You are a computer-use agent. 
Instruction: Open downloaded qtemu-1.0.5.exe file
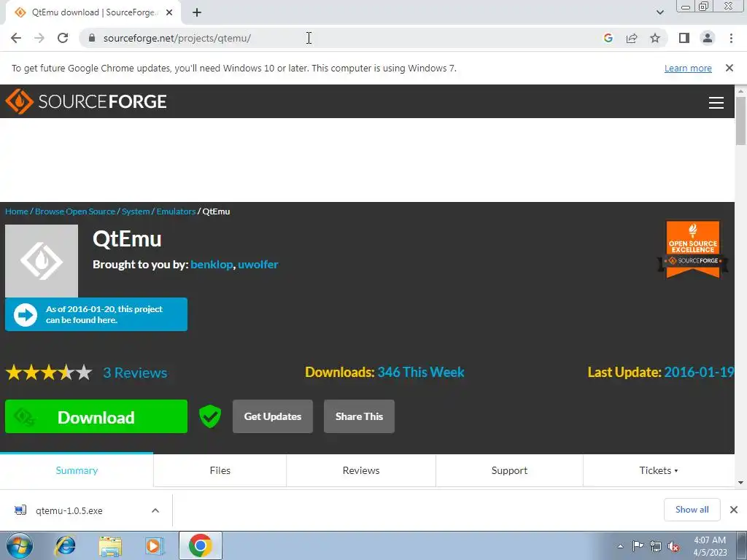point(69,510)
